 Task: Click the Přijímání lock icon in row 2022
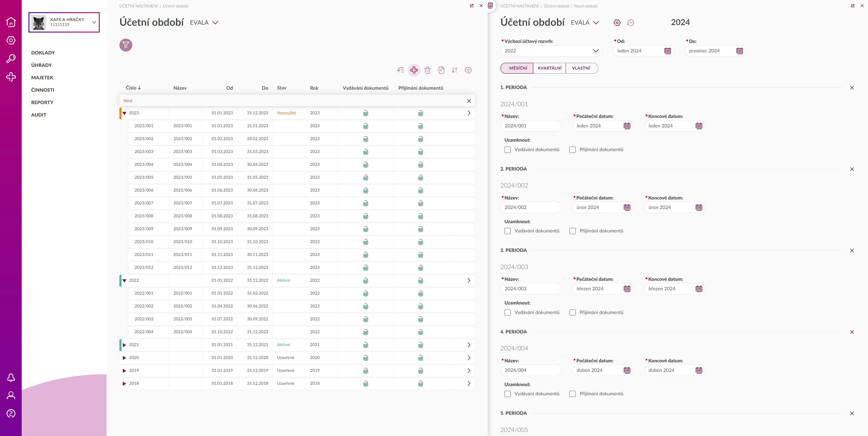click(x=420, y=280)
